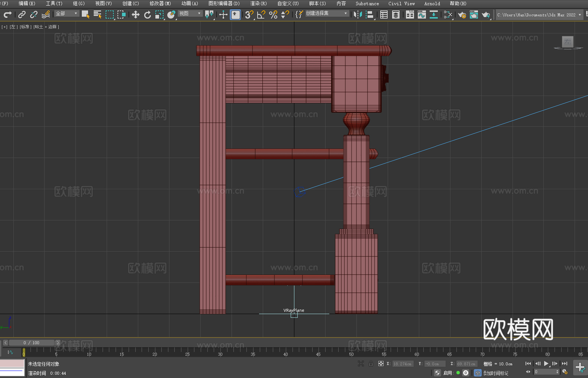Open the Substance menu
Image resolution: width=588 pixels, height=378 pixels.
click(367, 3)
